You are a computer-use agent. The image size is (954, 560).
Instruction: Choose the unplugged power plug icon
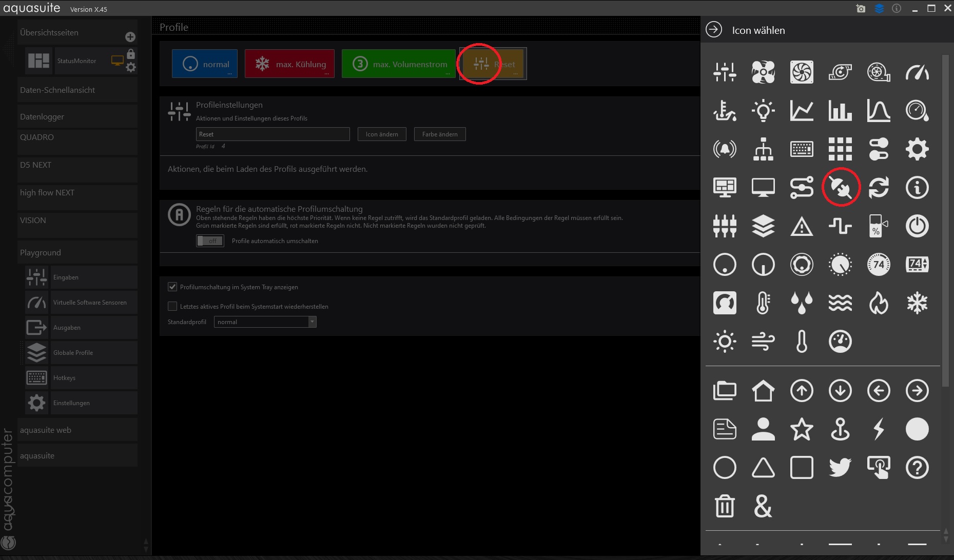pos(840,188)
